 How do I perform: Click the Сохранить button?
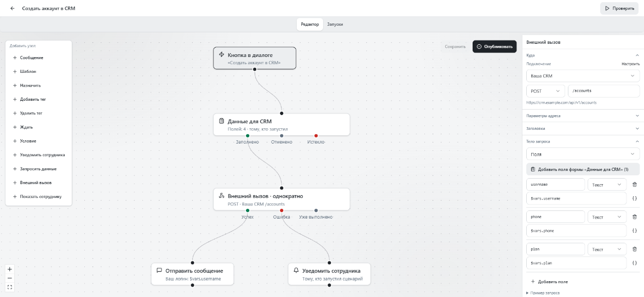tap(455, 47)
